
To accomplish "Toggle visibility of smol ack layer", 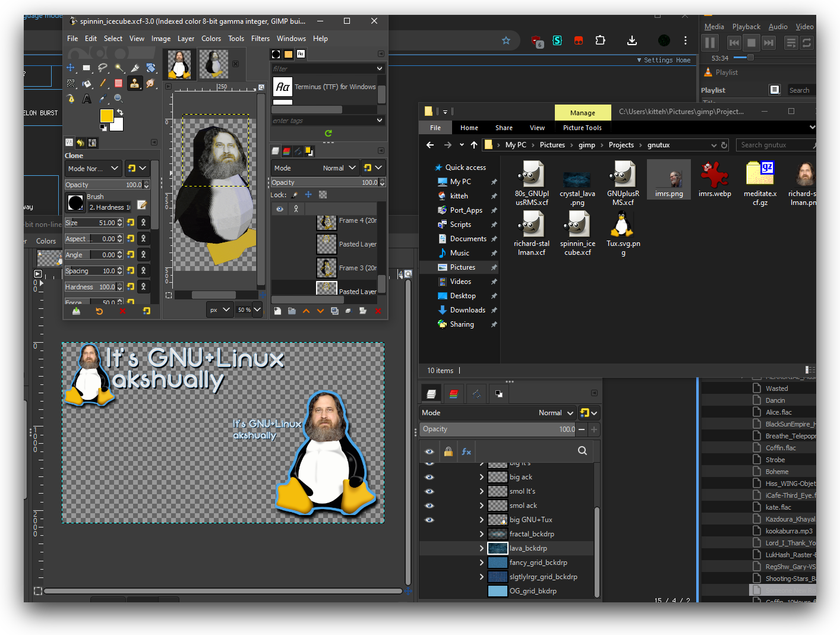I will [x=430, y=506].
